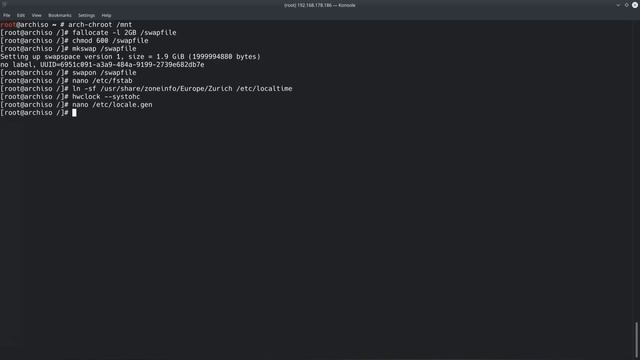
Task: Open the View menu
Action: click(36, 16)
